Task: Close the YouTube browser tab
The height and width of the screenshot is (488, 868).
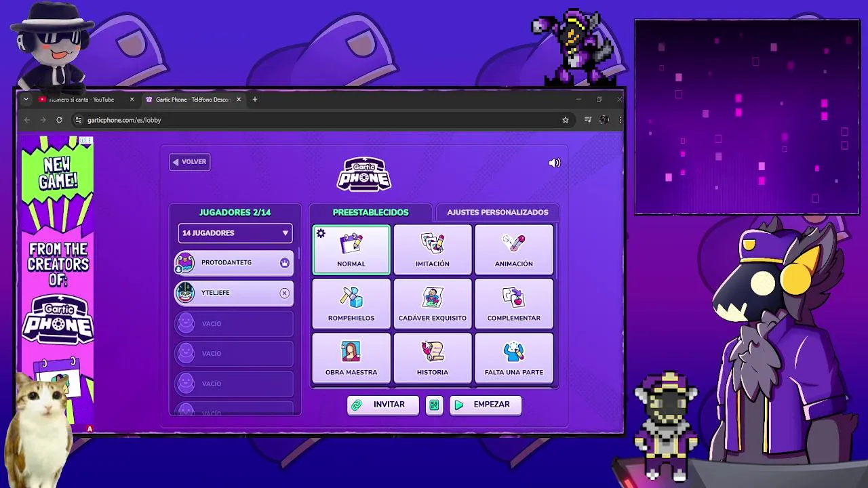Action: pos(132,100)
